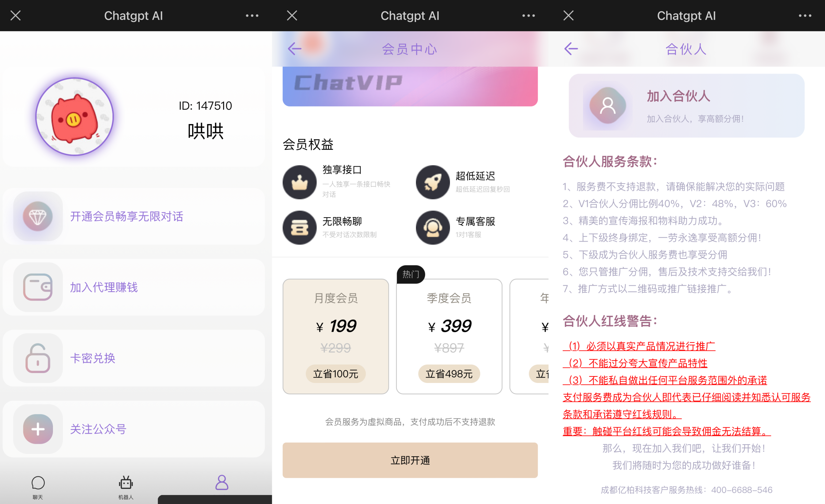Viewport: 825px width, 504px height.
Task: Click the 立即开通 button
Action: (410, 460)
